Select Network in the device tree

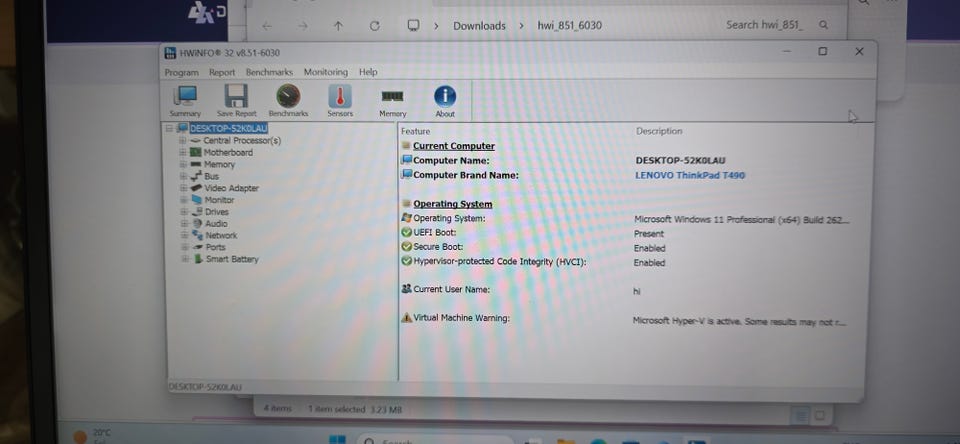click(221, 235)
